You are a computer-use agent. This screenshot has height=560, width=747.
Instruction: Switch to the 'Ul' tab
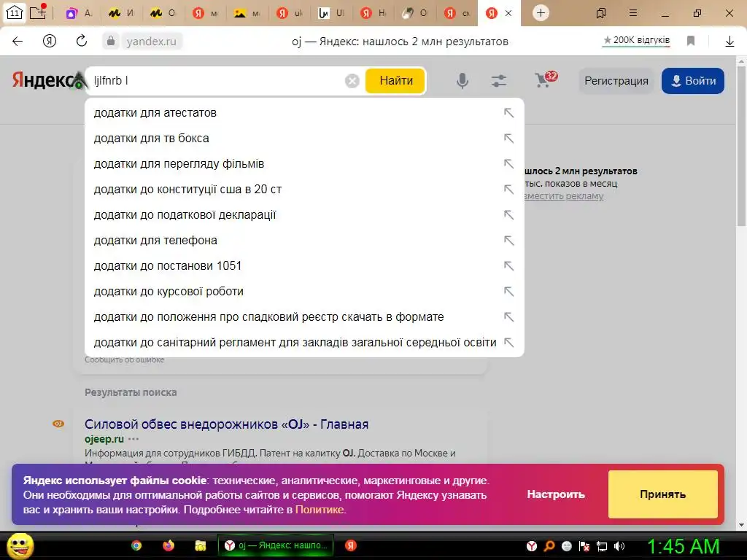coord(331,13)
